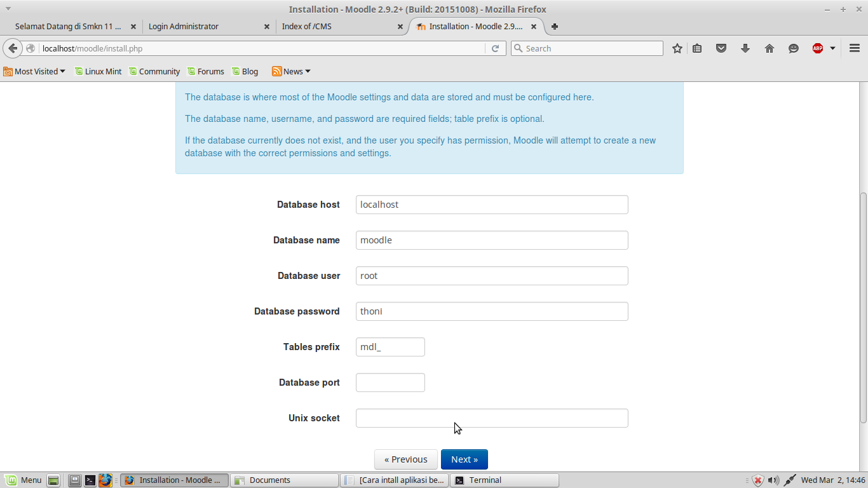
Task: Click the URL address bar
Action: [x=261, y=48]
